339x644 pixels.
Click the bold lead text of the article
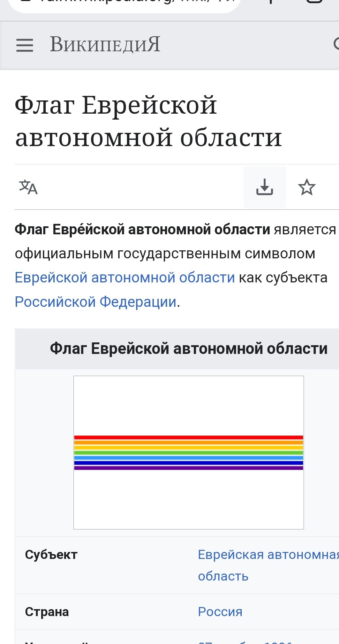(142, 230)
